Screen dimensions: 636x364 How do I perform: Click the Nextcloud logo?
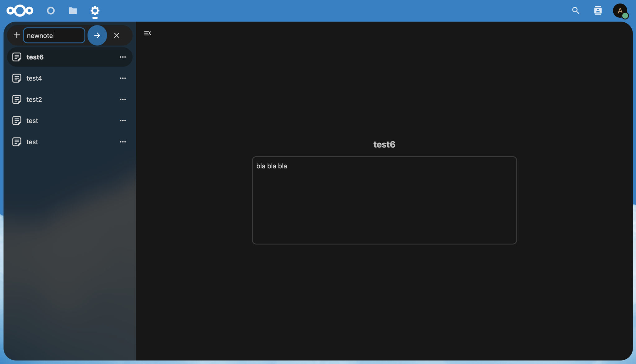(x=20, y=11)
